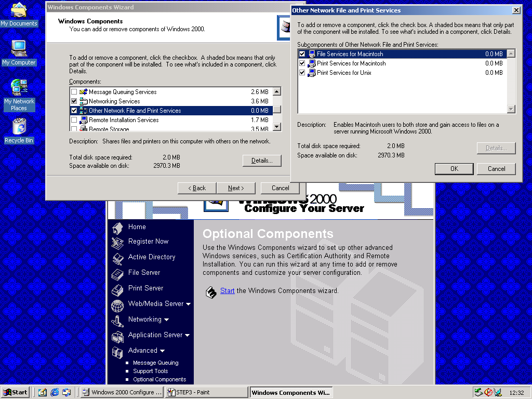
Task: Click the wizard icon beside Start link
Action: (211, 292)
